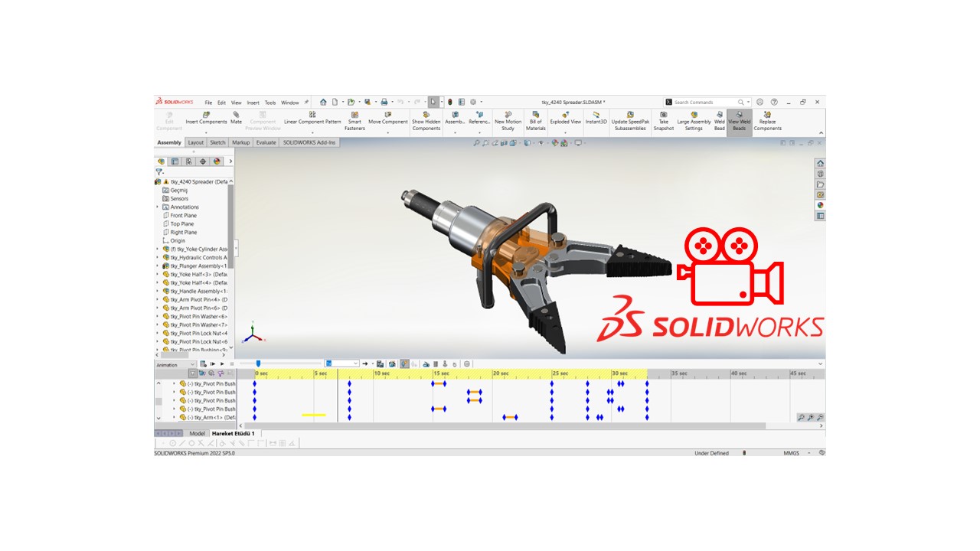This screenshot has height=551, width=980.
Task: Expand tky_Handle Assembly tree item
Action: click(x=158, y=291)
